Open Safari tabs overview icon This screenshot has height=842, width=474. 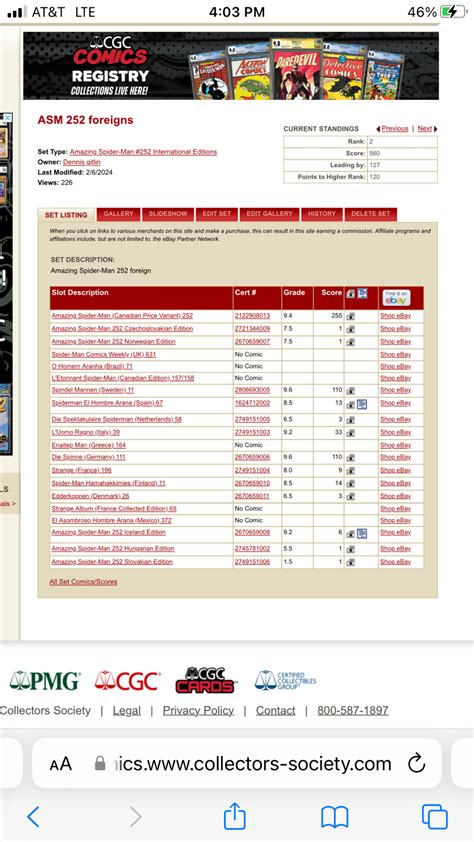435,817
